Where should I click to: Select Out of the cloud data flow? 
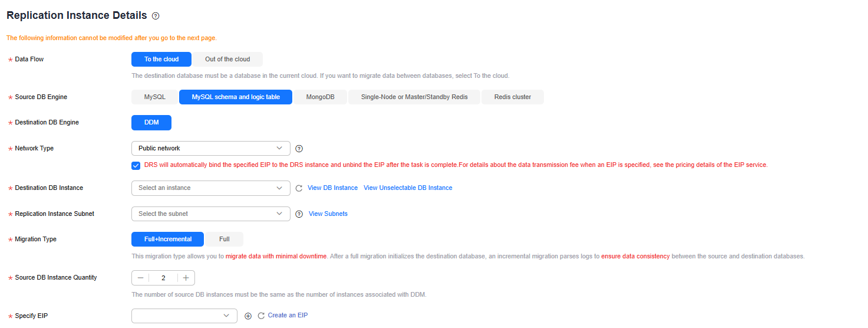(x=227, y=59)
